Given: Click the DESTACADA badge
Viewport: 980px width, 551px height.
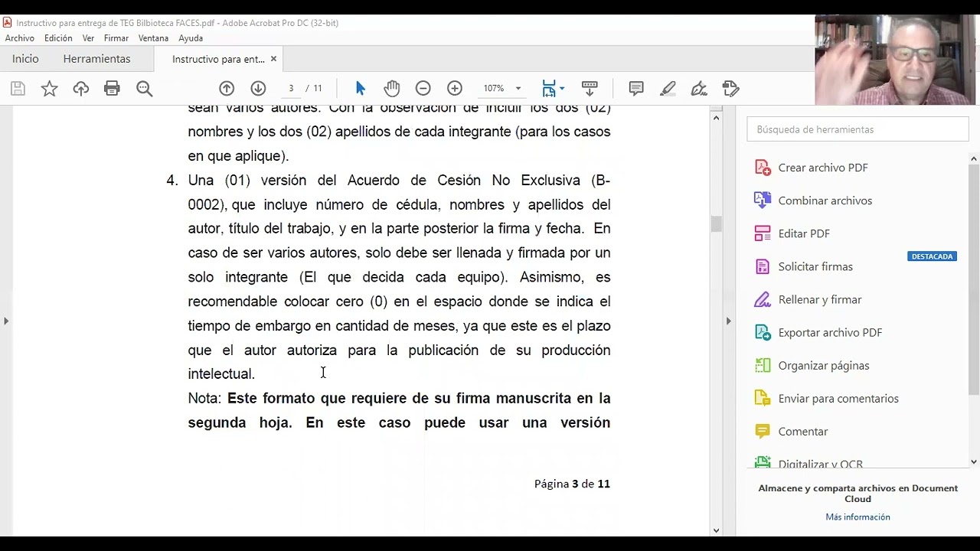Looking at the screenshot, I should tap(932, 256).
